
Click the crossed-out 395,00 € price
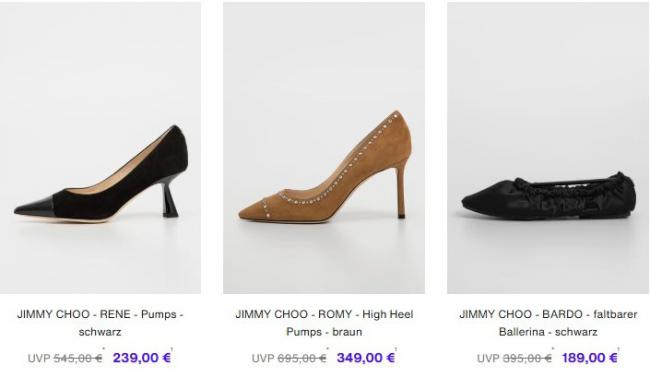(527, 358)
